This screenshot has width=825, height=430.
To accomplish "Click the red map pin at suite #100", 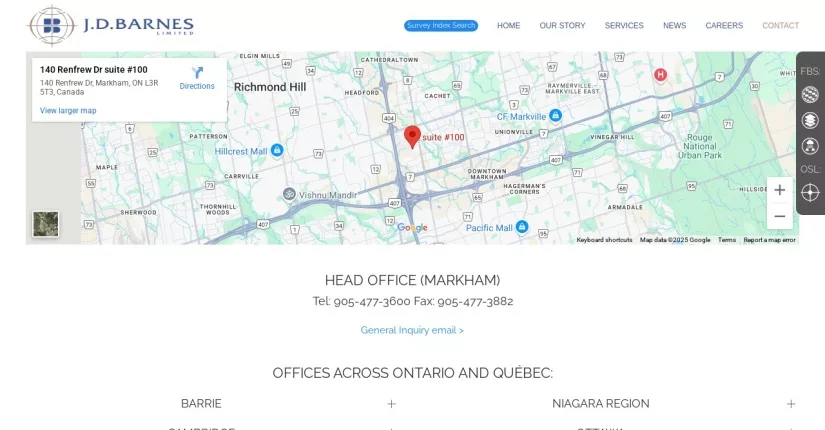I will pos(412,136).
